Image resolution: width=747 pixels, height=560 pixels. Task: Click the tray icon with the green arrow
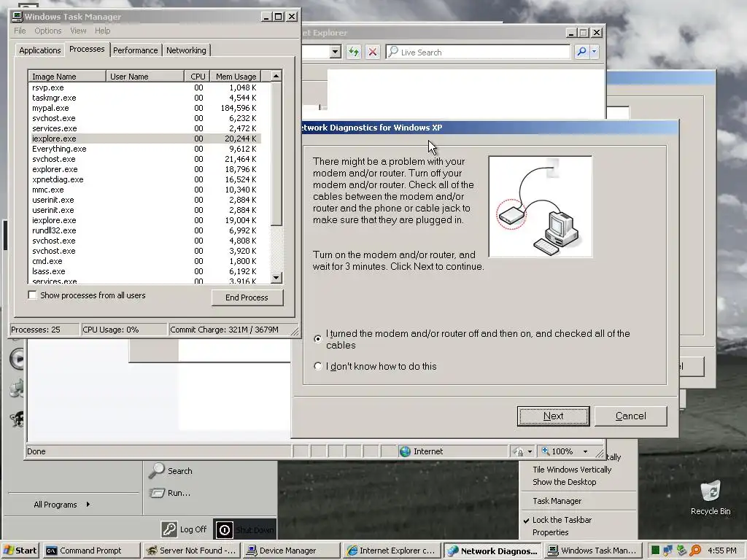pyautogui.click(x=682, y=551)
